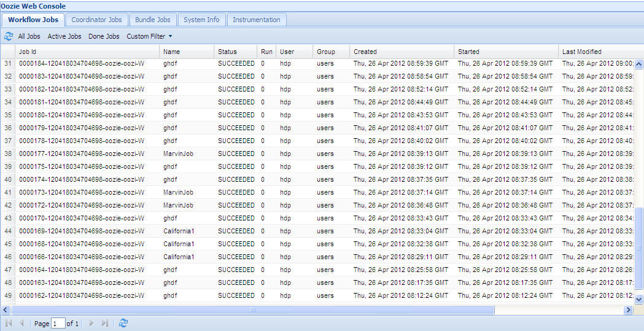Go to next page arrow
Viewport: 644px width, 331px height.
[x=91, y=323]
